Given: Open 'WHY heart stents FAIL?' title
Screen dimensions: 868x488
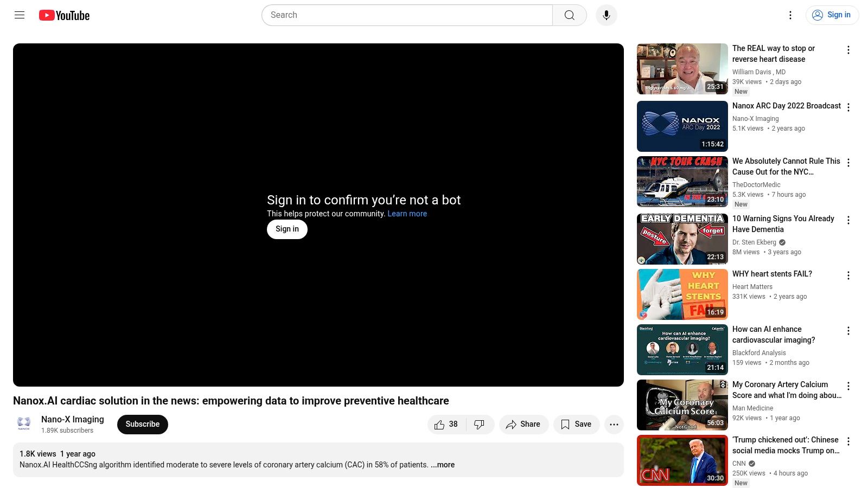Looking at the screenshot, I should coord(772,274).
